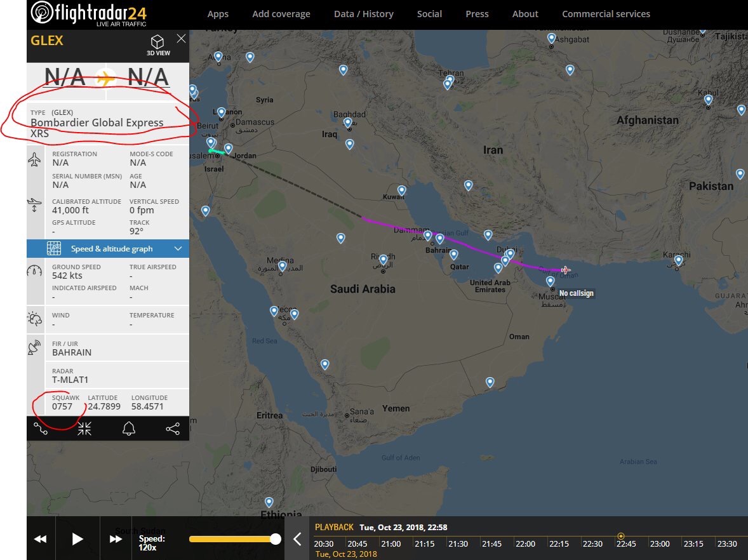
Task: Open the Data / History menu
Action: coord(363,14)
